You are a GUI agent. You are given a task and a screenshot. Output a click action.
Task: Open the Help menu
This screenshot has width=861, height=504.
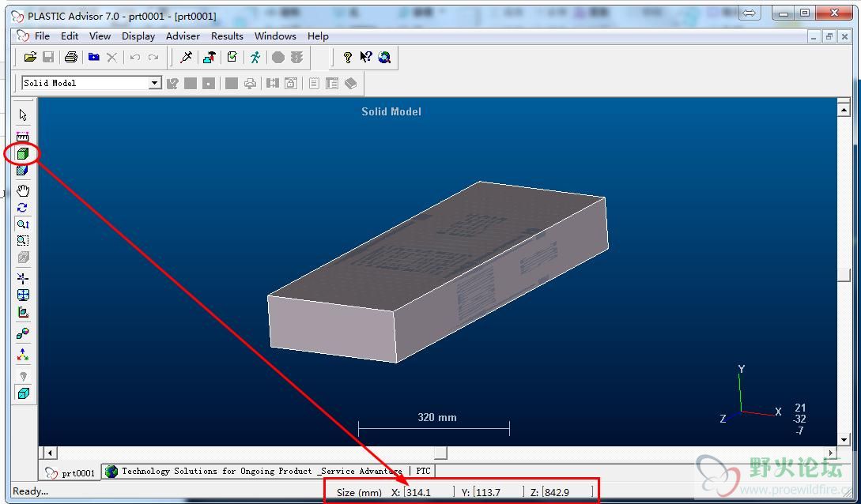[x=318, y=36]
